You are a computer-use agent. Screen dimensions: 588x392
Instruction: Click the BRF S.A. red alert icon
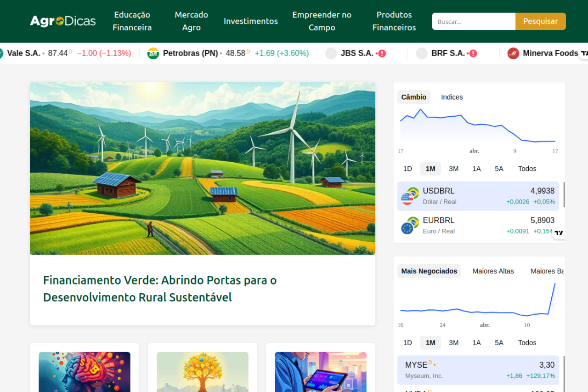tap(473, 53)
